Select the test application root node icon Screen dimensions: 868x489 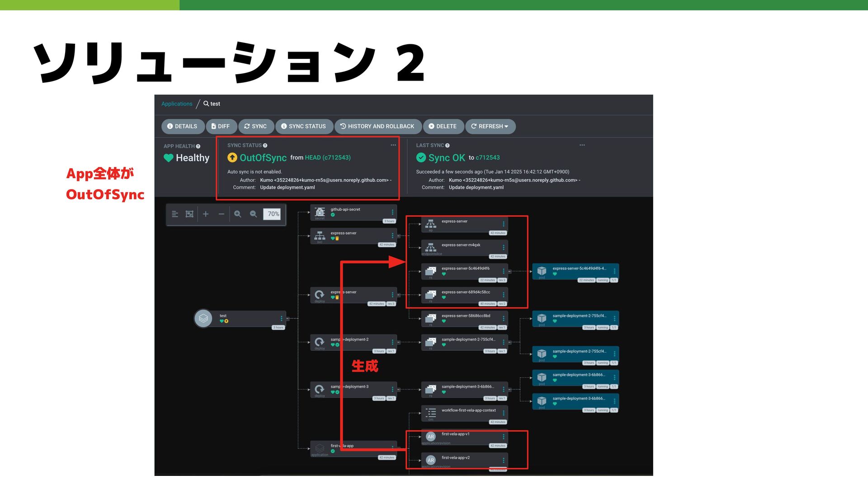(203, 318)
